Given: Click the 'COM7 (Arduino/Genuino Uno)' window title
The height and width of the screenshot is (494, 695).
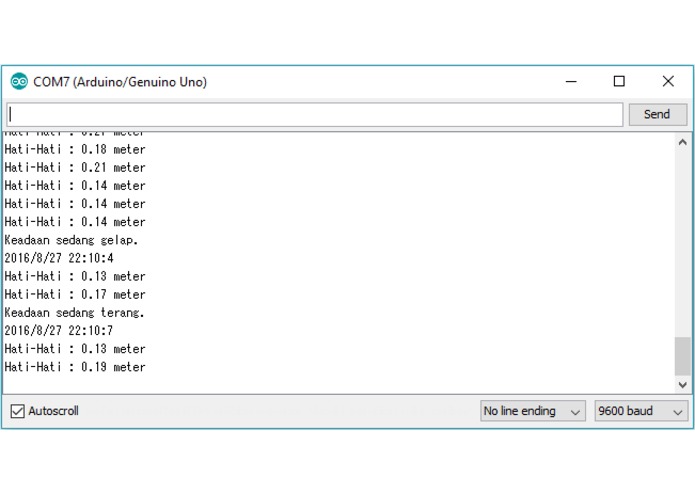Looking at the screenshot, I should pos(120,82).
